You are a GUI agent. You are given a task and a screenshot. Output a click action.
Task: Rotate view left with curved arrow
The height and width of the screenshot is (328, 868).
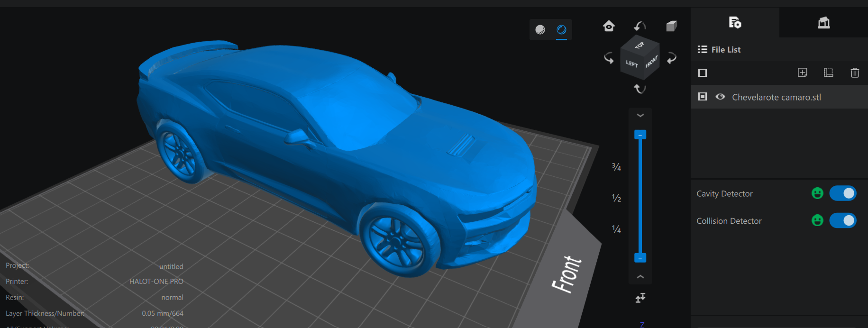click(x=609, y=58)
